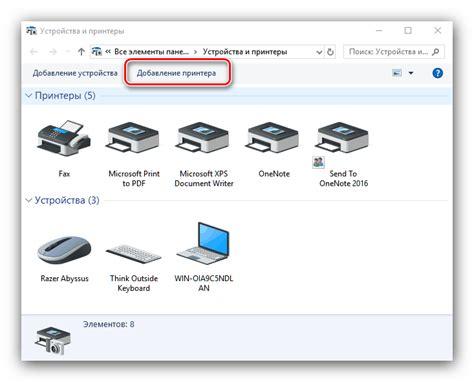Click the back navigation arrow

coord(34,52)
